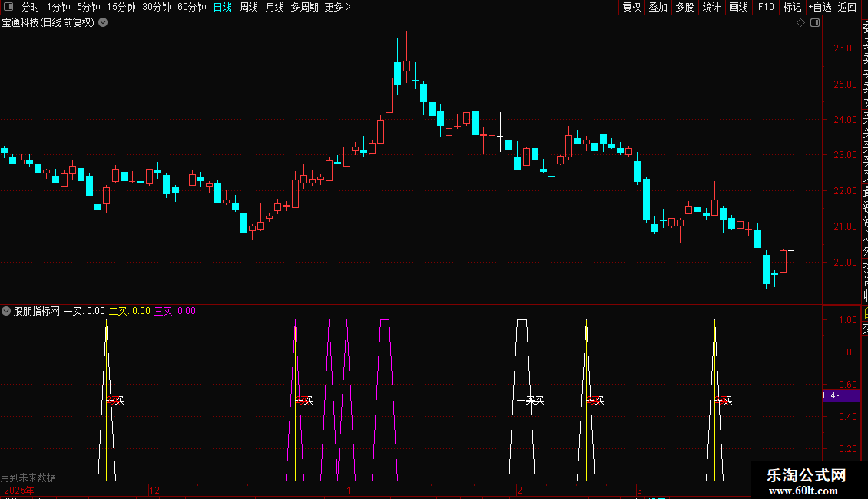Click the 返回 back button
Image resolution: width=868 pixels, height=499 pixels.
(x=847, y=7)
